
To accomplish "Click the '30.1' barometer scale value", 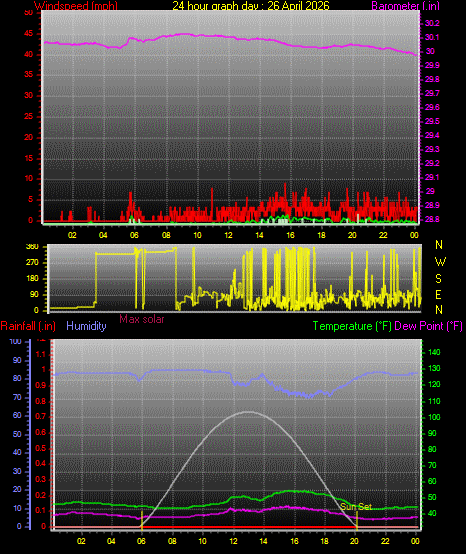I will coord(432,37).
